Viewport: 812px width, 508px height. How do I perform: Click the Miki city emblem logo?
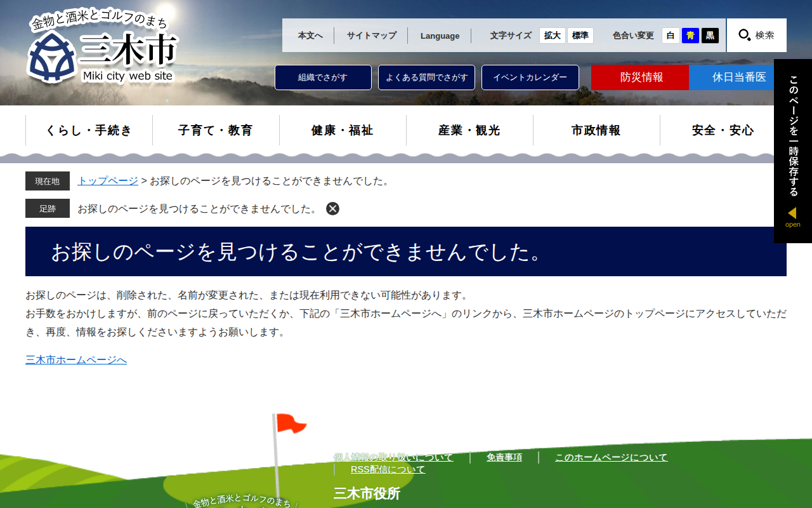52,57
